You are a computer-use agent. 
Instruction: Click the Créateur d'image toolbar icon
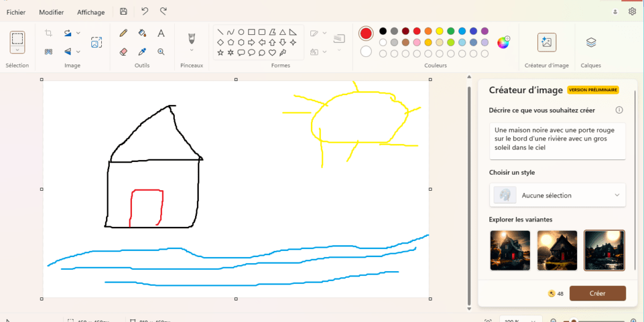(x=546, y=42)
